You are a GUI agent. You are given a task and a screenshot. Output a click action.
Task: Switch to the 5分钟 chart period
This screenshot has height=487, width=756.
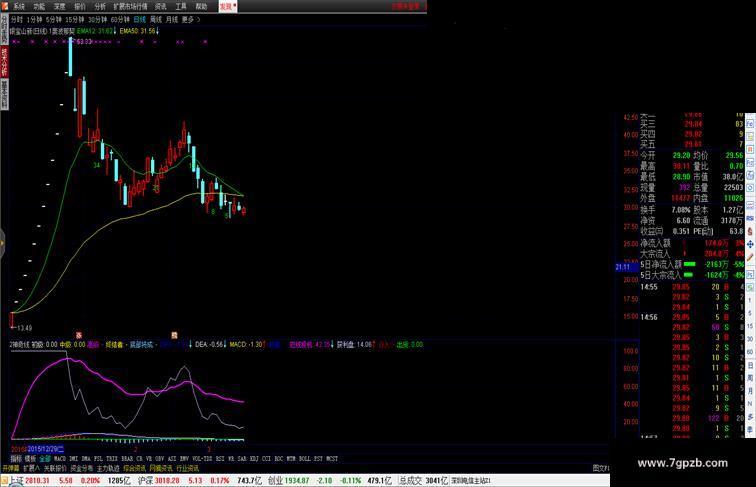(x=54, y=20)
